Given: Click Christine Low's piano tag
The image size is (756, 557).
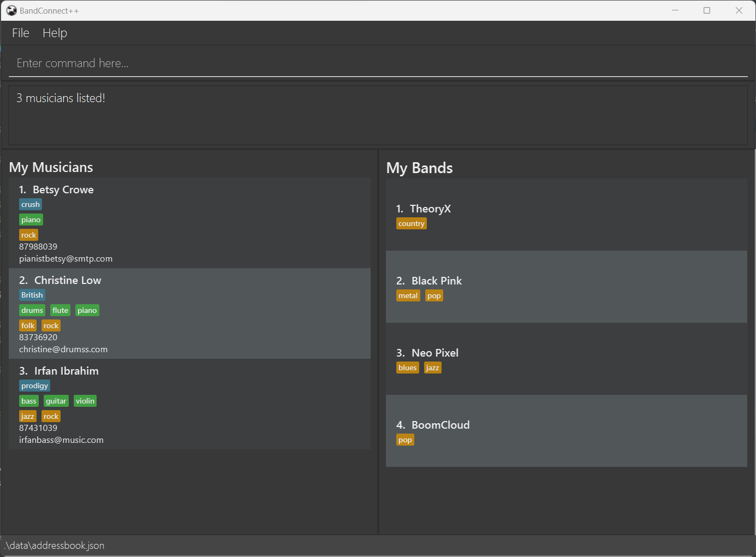Looking at the screenshot, I should point(87,311).
